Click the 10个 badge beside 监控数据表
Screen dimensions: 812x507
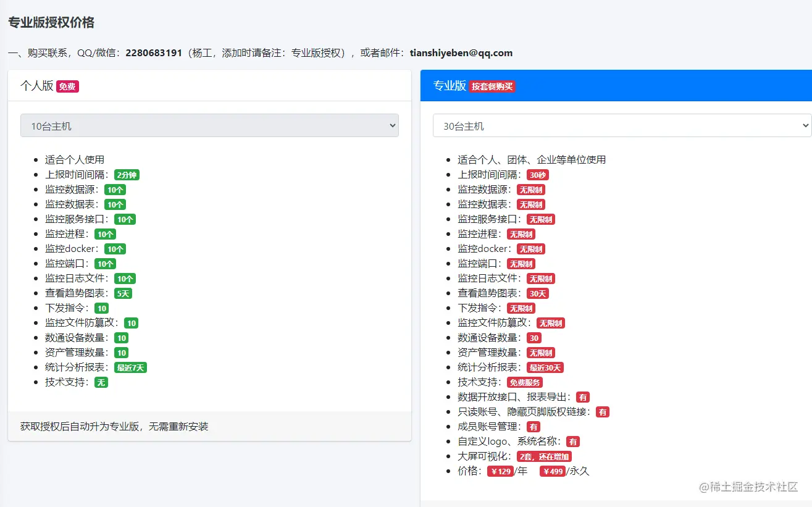tap(115, 204)
